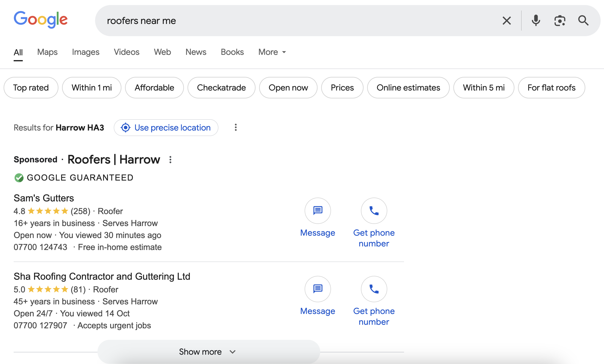
Task: Select For flat roofs filter chip
Action: click(x=552, y=87)
